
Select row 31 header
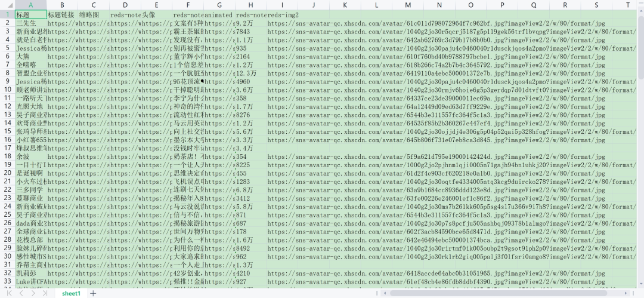[7, 265]
